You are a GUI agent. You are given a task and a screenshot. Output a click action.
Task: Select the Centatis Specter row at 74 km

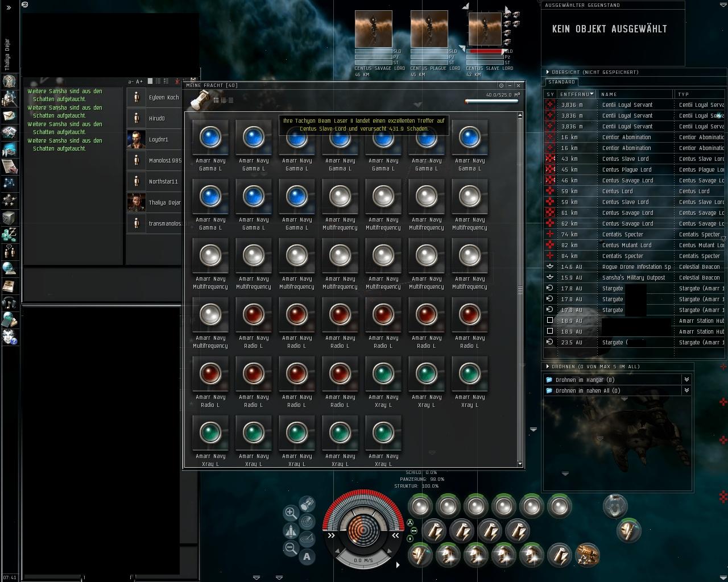[635, 234]
